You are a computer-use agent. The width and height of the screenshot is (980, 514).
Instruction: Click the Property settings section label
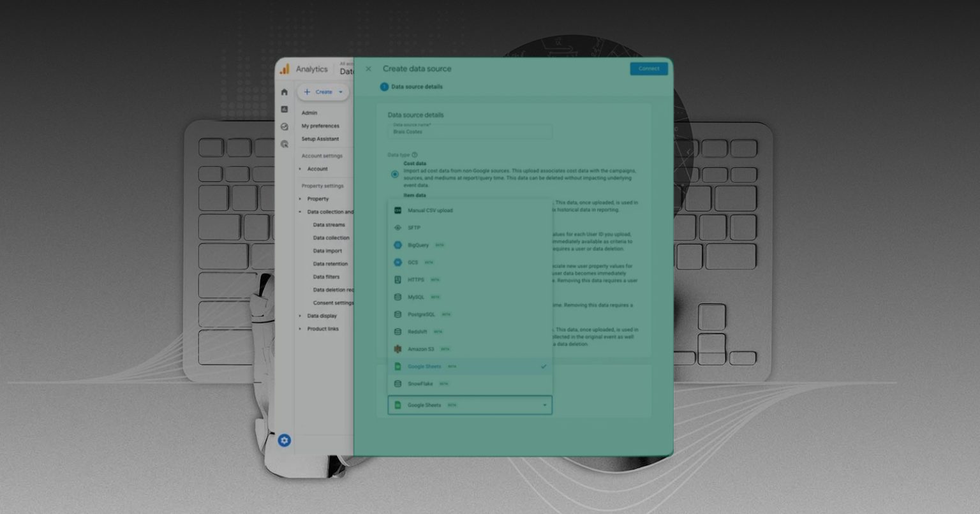[x=323, y=186]
